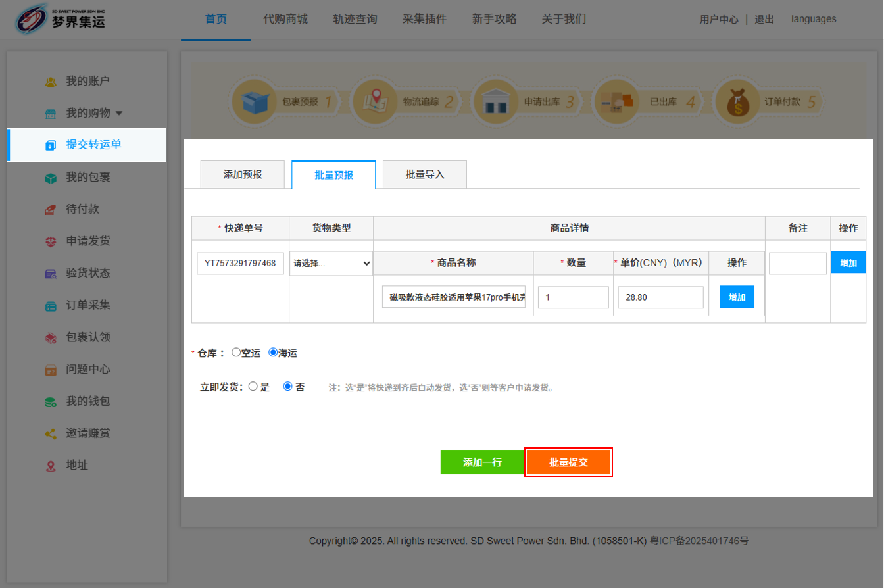Click the 邀请赚赏 share icon
This screenshot has width=884, height=588.
(x=51, y=434)
